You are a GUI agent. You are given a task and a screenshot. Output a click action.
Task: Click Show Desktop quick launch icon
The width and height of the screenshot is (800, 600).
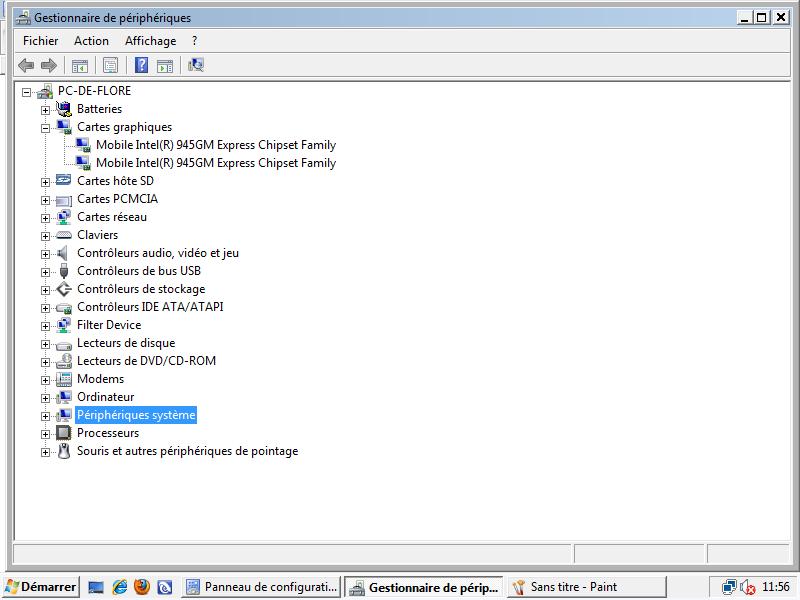(x=96, y=588)
